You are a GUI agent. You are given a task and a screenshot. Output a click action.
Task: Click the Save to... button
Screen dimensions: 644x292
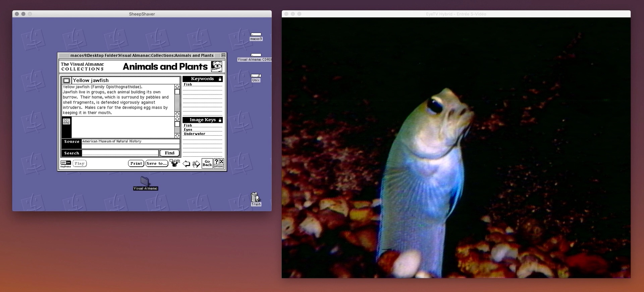pos(157,163)
